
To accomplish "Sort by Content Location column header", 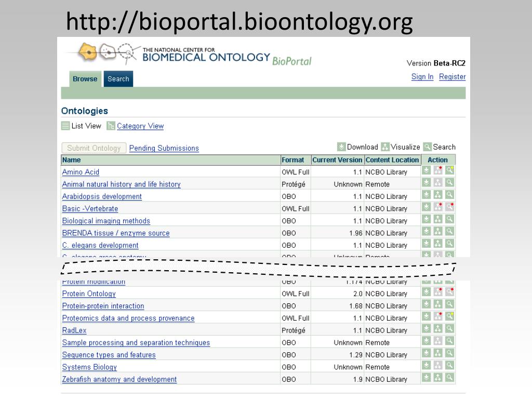I will click(392, 160).
